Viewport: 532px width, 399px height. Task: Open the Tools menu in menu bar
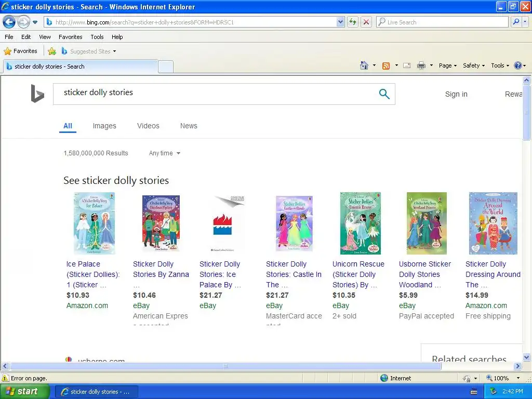[97, 37]
